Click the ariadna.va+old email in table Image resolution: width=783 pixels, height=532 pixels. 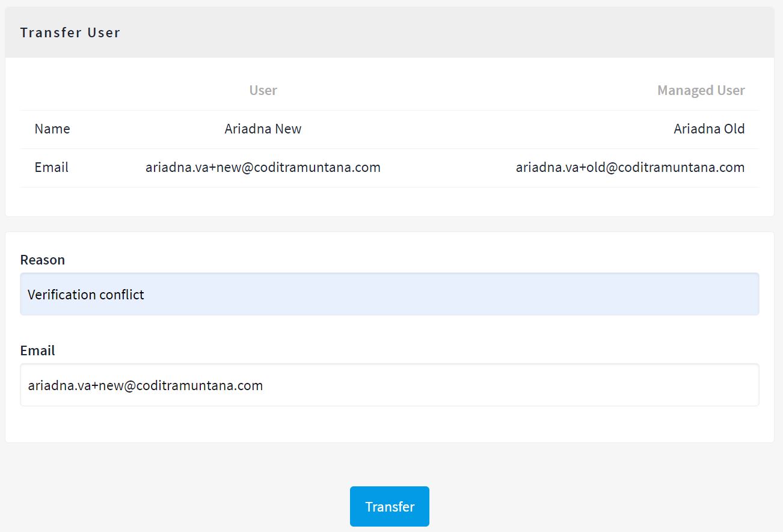click(x=630, y=167)
